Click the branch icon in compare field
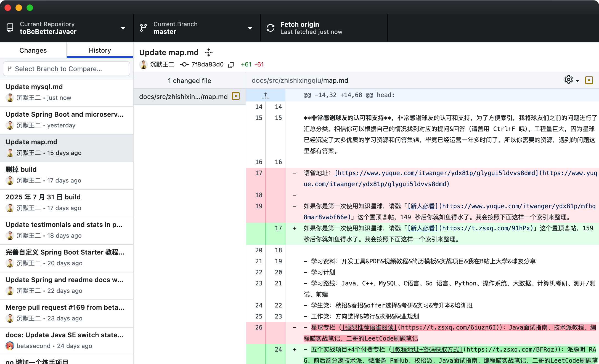Screen dimensions: 599x364 coord(10,69)
